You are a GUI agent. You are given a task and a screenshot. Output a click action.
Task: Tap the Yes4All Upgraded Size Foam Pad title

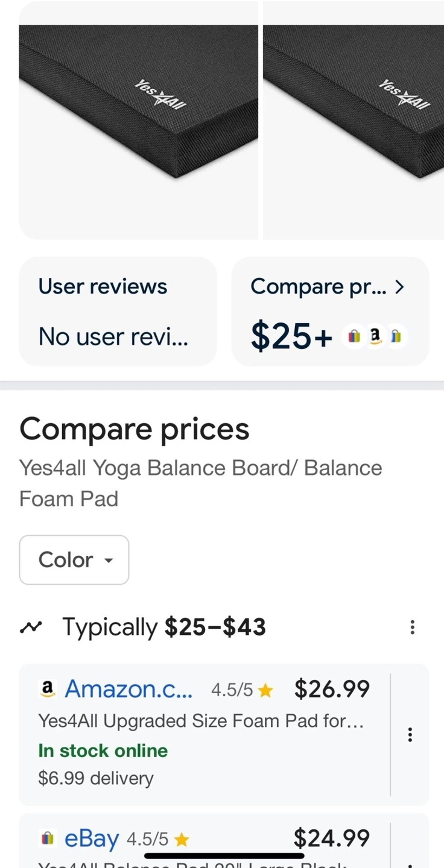pyautogui.click(x=201, y=721)
